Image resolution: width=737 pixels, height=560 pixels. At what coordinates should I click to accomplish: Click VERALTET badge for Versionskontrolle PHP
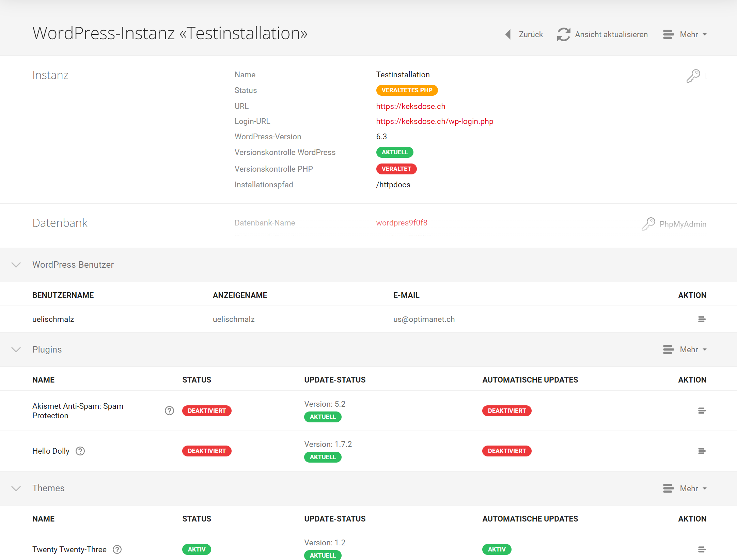point(396,169)
